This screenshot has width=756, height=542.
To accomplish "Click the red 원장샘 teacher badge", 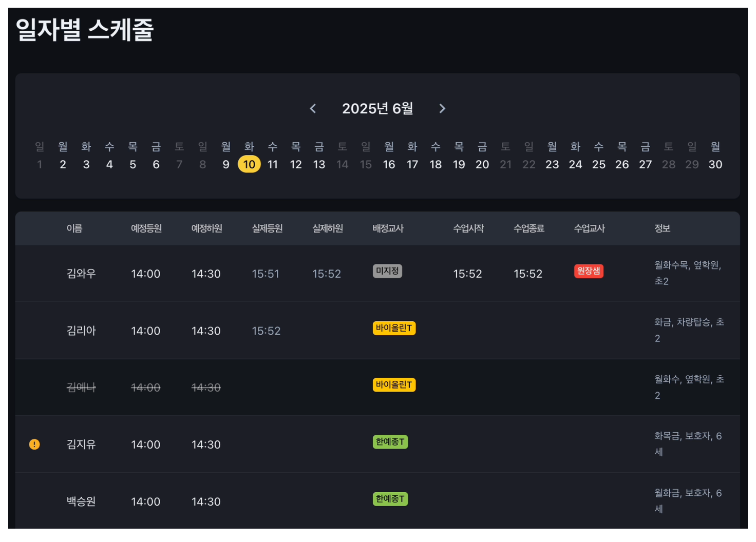I will [589, 271].
